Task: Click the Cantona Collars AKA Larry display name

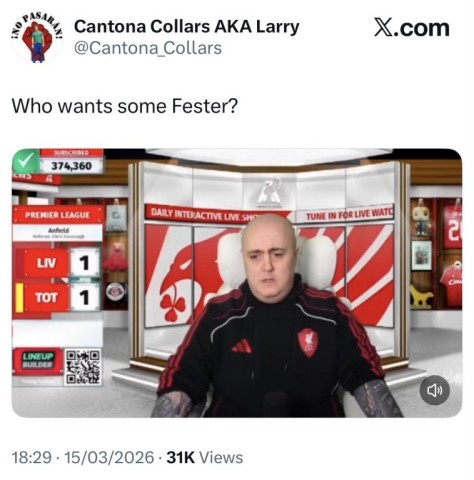Action: click(186, 26)
